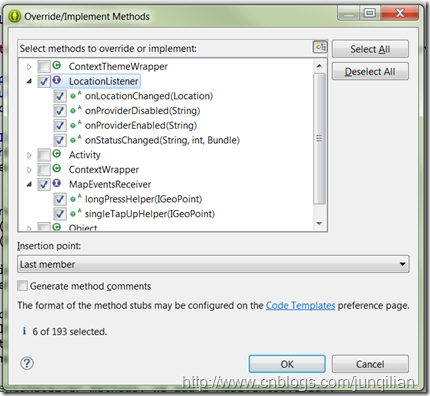Open the Code Templates preference link
Screen dimensions: 430x396
(300, 305)
